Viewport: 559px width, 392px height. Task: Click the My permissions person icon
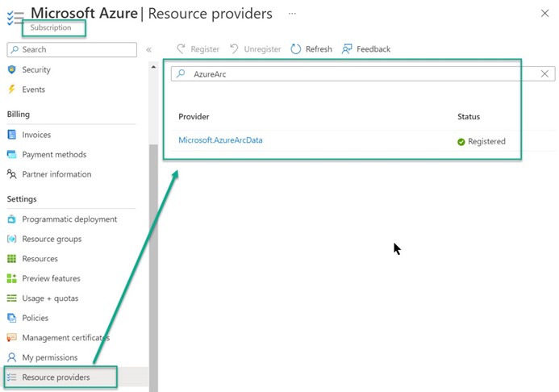12,357
